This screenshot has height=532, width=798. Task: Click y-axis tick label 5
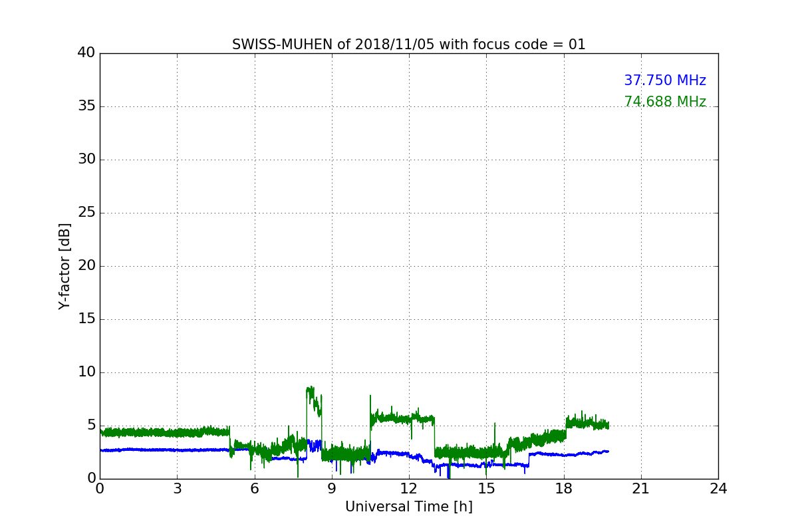[90, 426]
